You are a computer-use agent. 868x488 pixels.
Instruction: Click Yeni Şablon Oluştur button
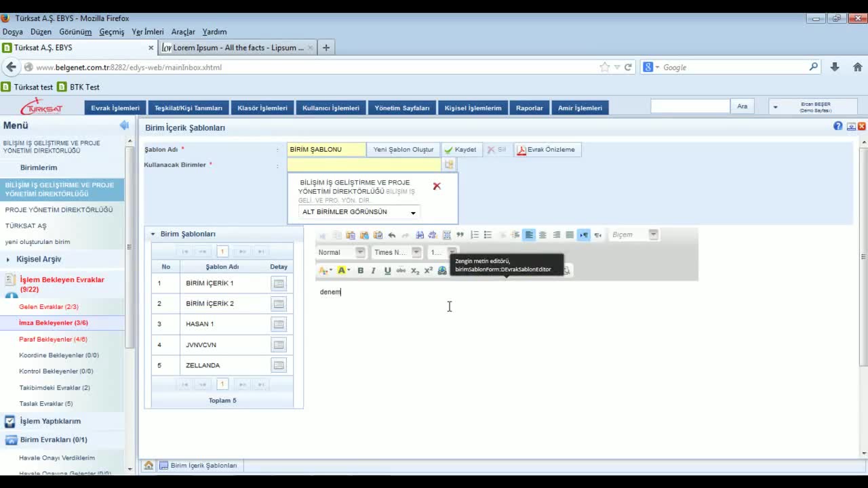(403, 150)
